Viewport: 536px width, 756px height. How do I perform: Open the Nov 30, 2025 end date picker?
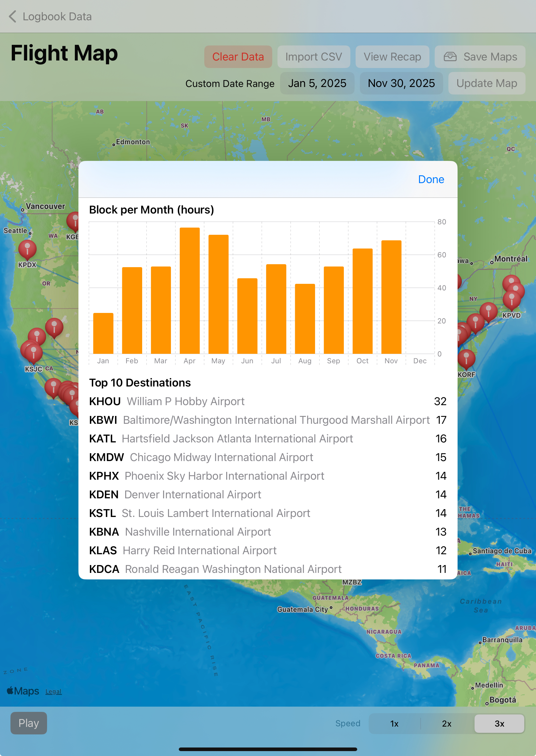pos(401,83)
